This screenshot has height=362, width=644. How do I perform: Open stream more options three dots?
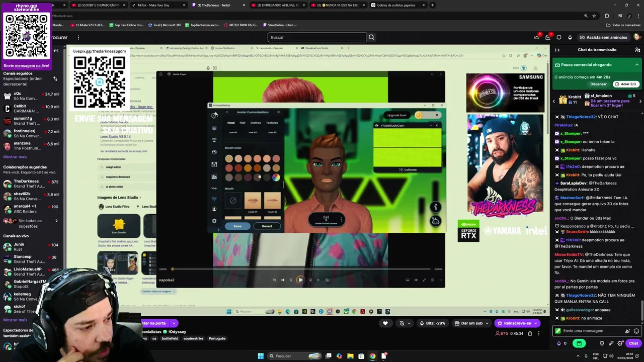tap(538, 333)
